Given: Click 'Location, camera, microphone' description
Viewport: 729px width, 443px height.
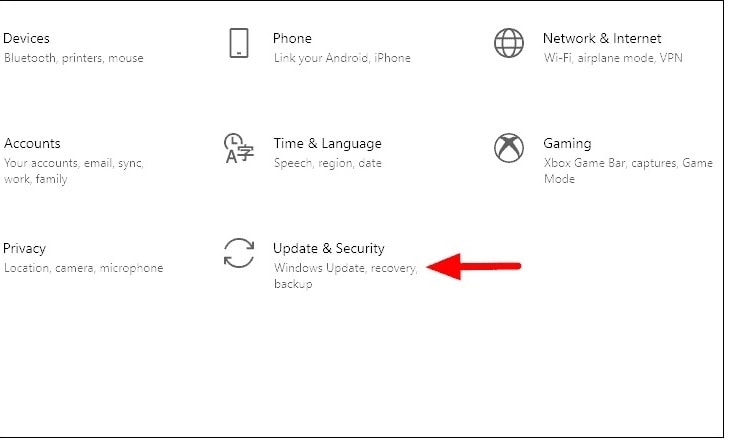Looking at the screenshot, I should (x=84, y=268).
